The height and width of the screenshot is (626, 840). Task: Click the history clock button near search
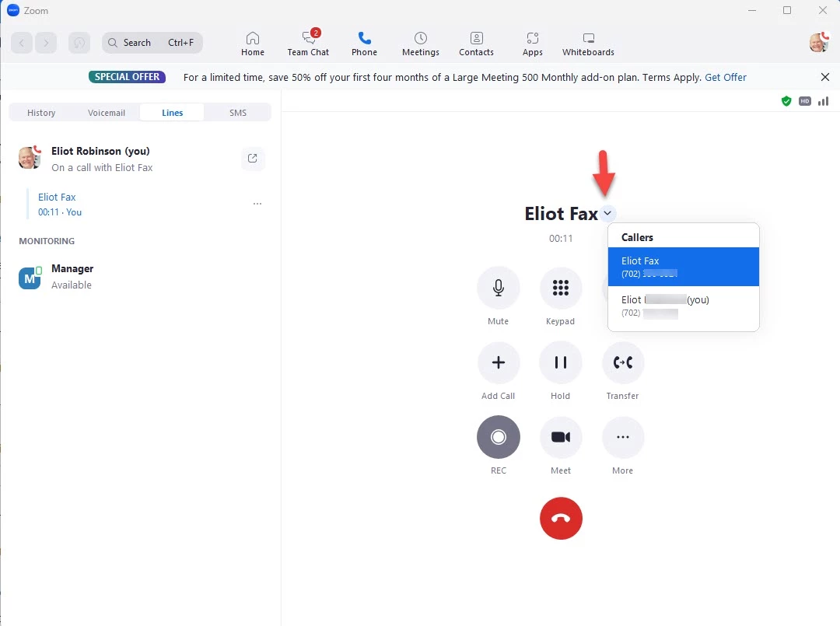79,43
